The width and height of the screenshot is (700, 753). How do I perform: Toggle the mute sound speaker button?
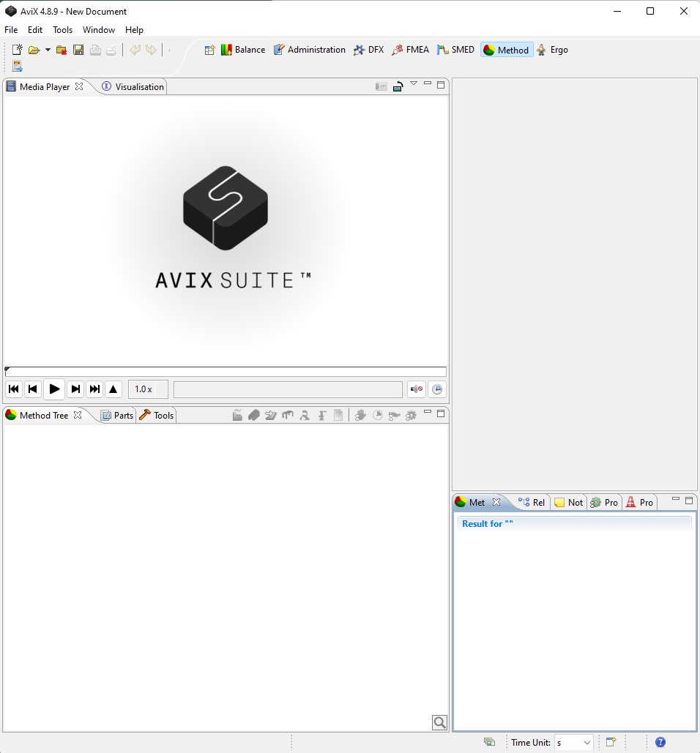point(416,389)
